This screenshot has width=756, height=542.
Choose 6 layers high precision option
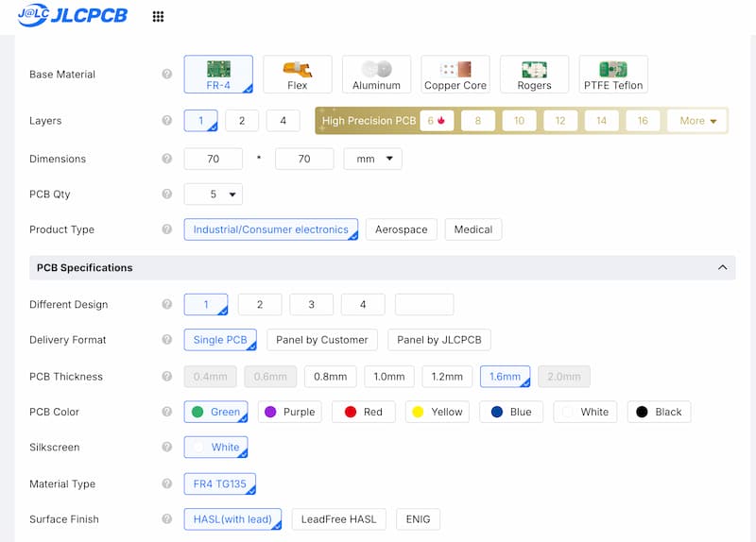(437, 121)
